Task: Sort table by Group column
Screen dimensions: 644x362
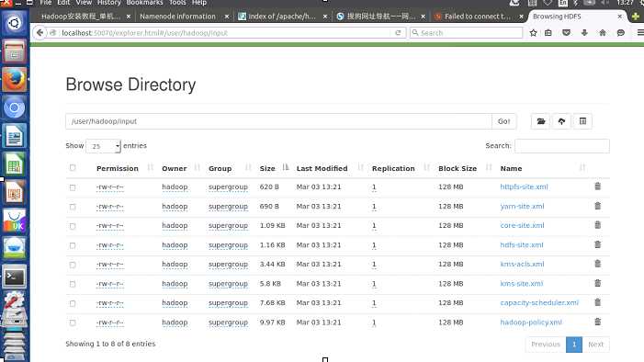Action: [x=220, y=168]
